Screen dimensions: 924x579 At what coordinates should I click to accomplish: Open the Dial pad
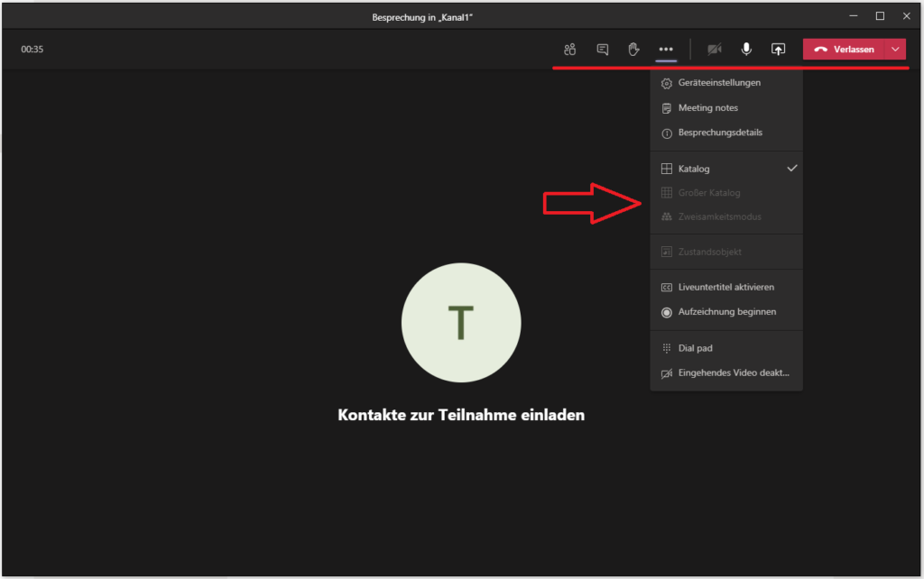coord(695,348)
